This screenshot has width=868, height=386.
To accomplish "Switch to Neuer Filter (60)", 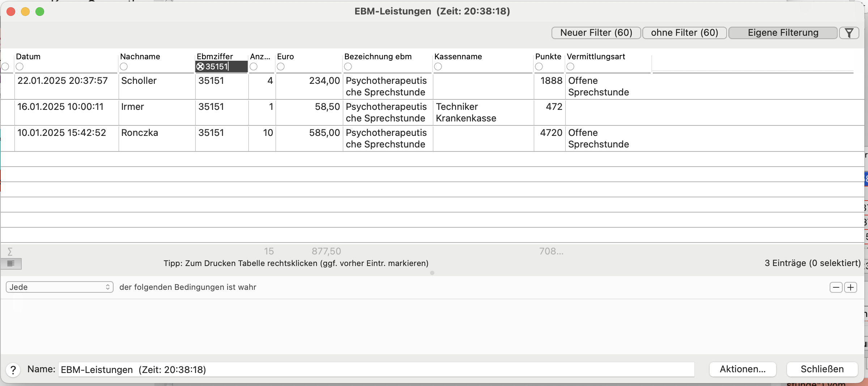I will coord(596,33).
